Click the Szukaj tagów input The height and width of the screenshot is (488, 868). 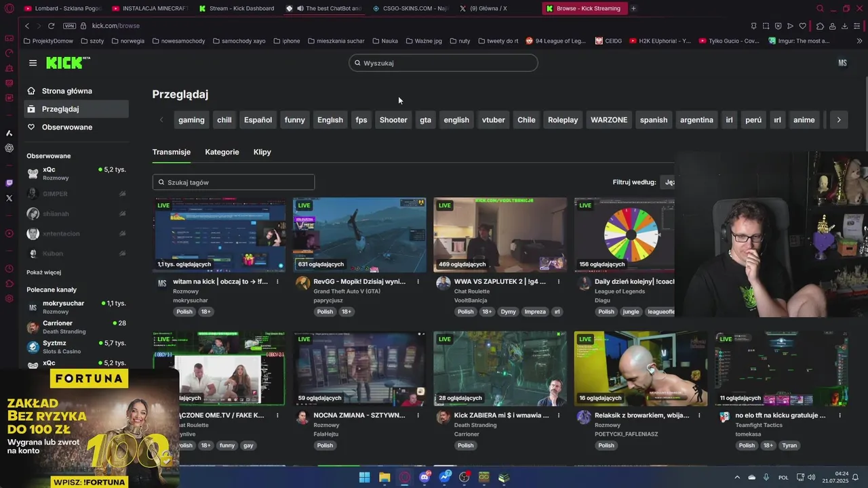[x=233, y=182]
